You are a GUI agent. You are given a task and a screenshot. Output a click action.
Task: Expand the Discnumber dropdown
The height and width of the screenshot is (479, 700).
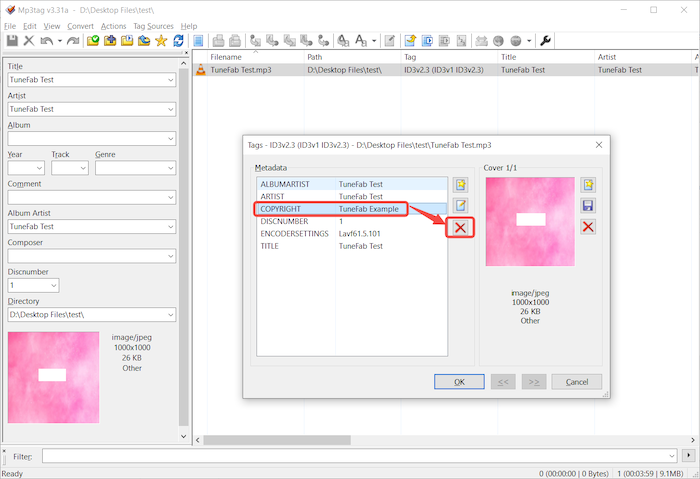click(x=54, y=286)
